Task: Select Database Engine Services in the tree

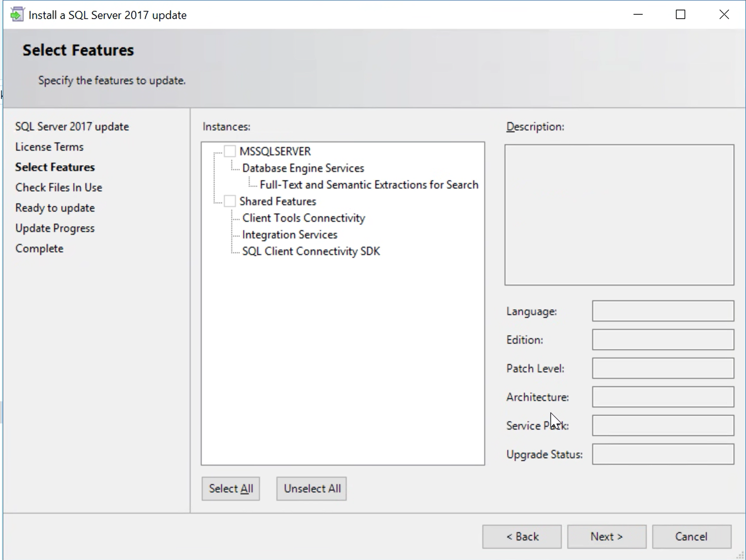Action: tap(303, 168)
